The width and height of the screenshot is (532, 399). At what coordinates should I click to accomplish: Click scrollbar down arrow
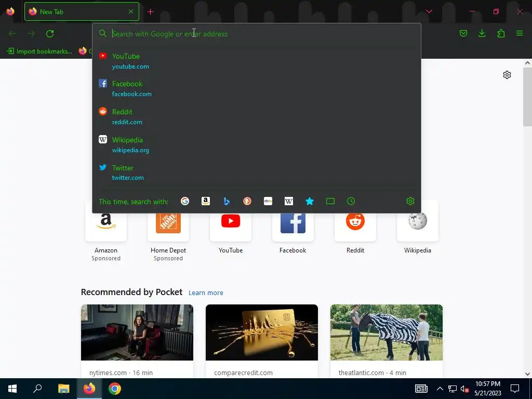(x=527, y=374)
